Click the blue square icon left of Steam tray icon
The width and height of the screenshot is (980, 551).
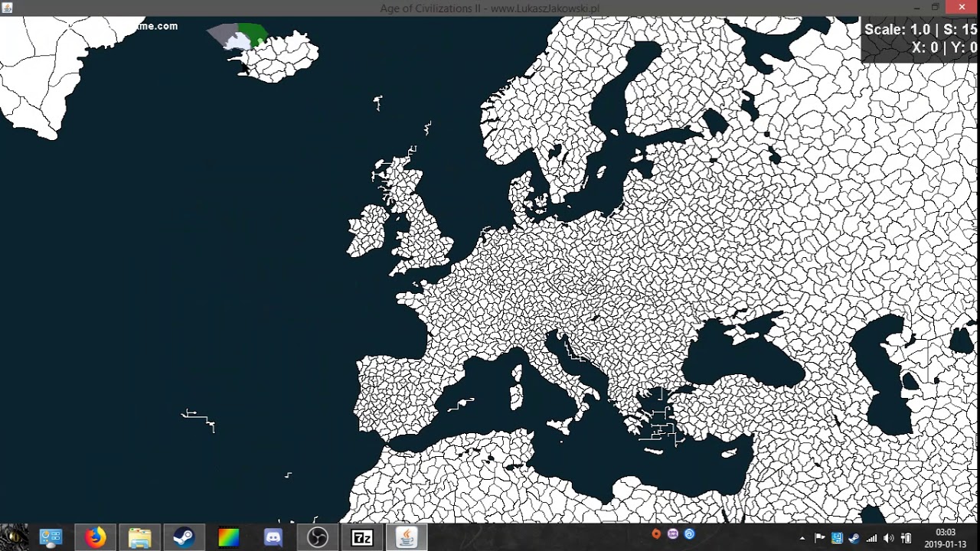tap(837, 538)
